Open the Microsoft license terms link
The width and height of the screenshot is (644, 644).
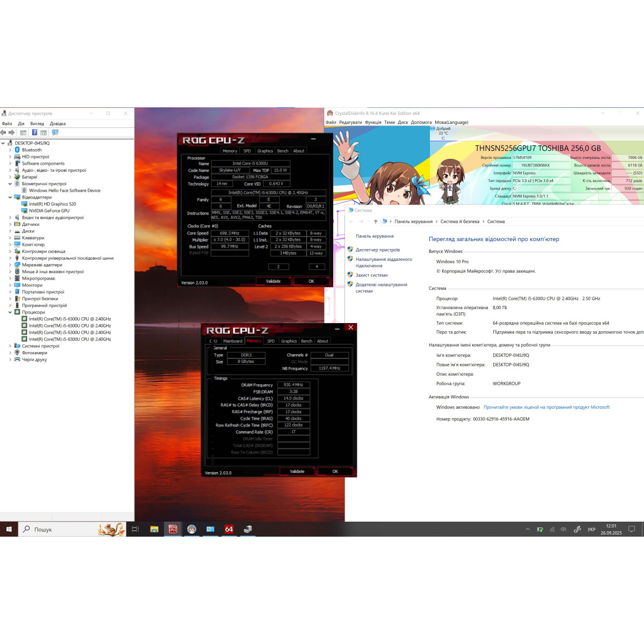click(x=546, y=407)
